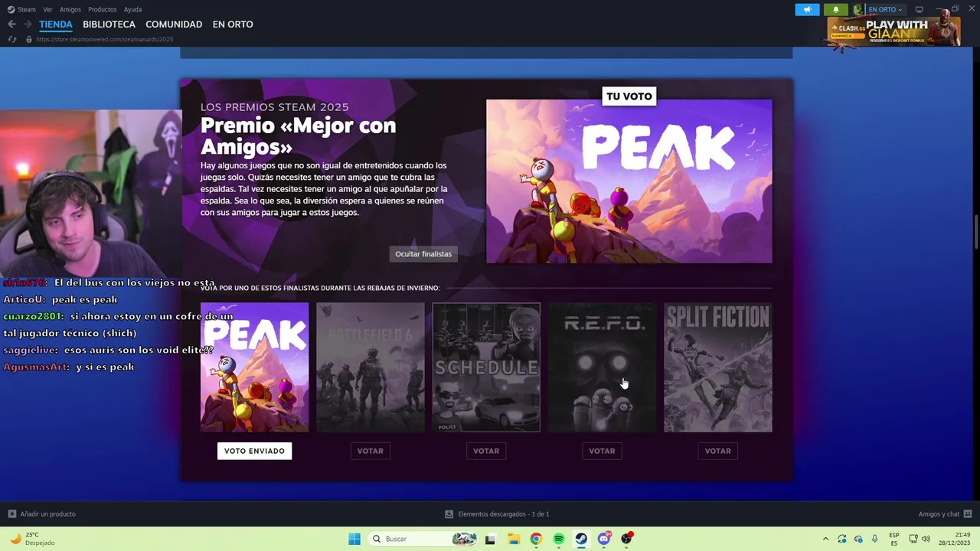Open the network tray icon
The height and width of the screenshot is (551, 980).
[913, 539]
